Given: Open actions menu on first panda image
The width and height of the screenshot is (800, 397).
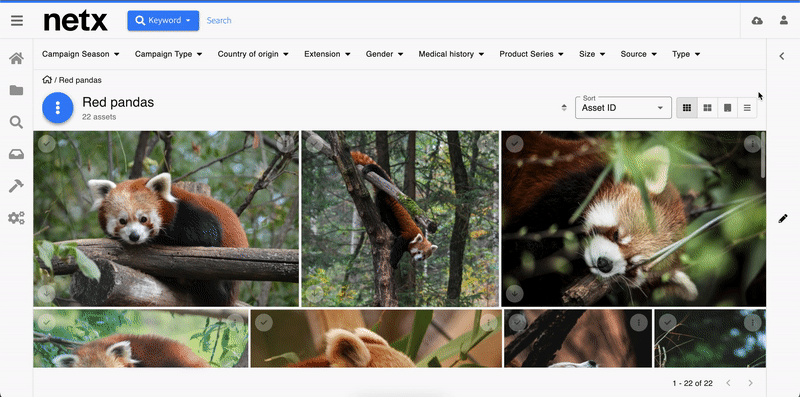Looking at the screenshot, I should [286, 144].
